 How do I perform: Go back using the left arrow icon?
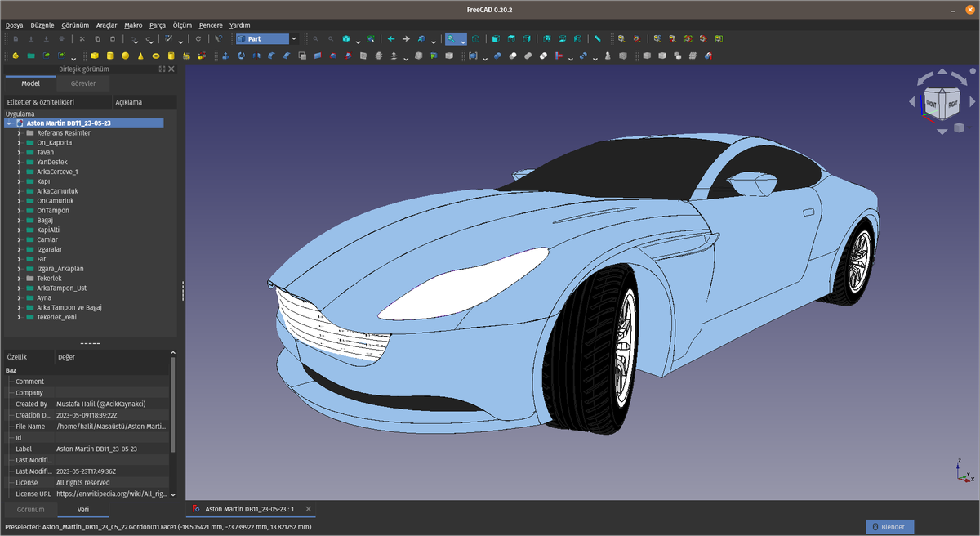pos(391,38)
